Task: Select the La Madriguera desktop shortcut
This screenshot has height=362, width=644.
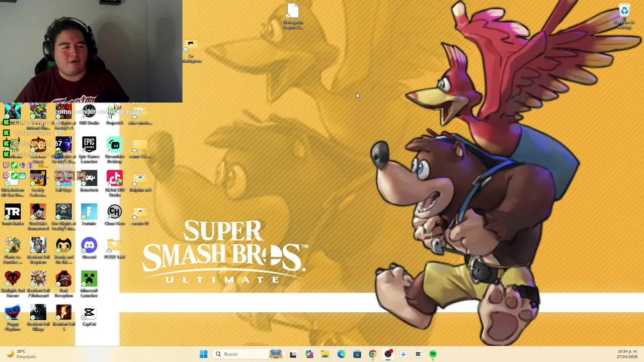Action: click(191, 52)
